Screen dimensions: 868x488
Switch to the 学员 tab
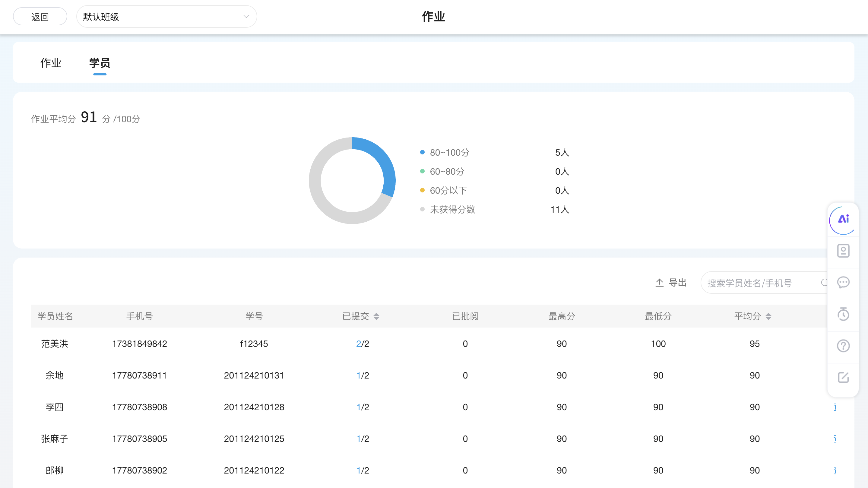[100, 63]
